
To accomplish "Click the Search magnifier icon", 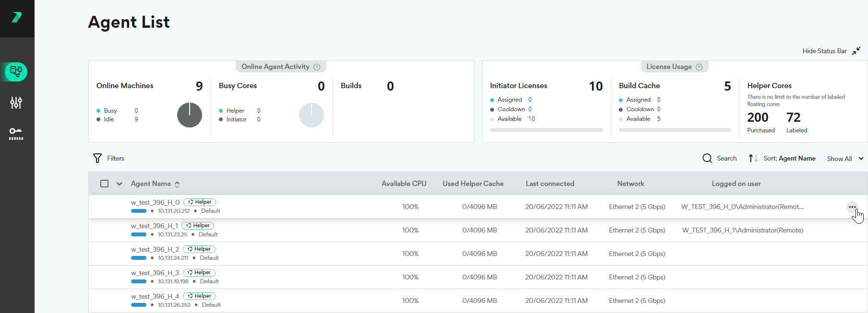I will (707, 158).
